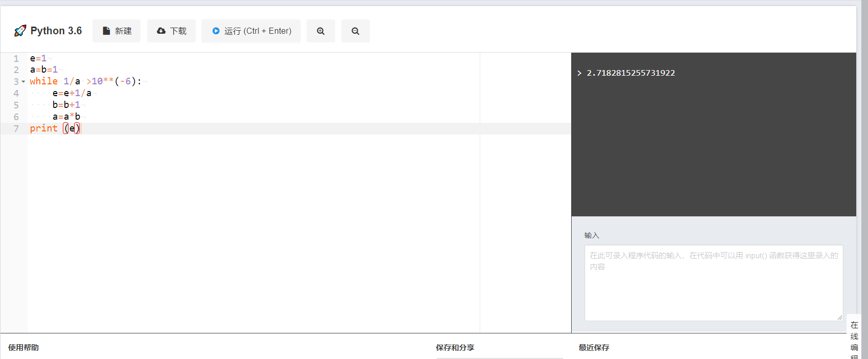This screenshot has height=359, width=868.
Task: Click code line a=a*b
Action: click(66, 117)
